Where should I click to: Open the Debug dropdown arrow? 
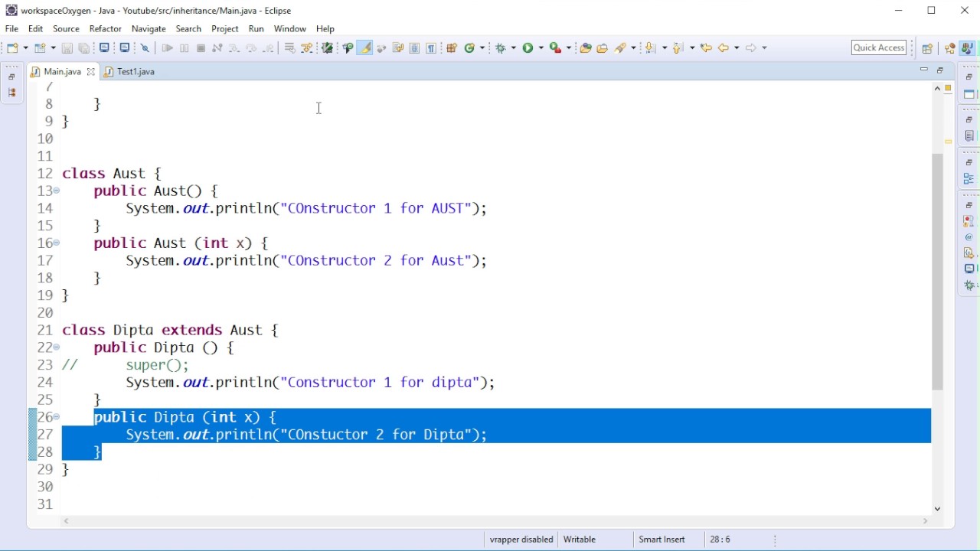(514, 47)
